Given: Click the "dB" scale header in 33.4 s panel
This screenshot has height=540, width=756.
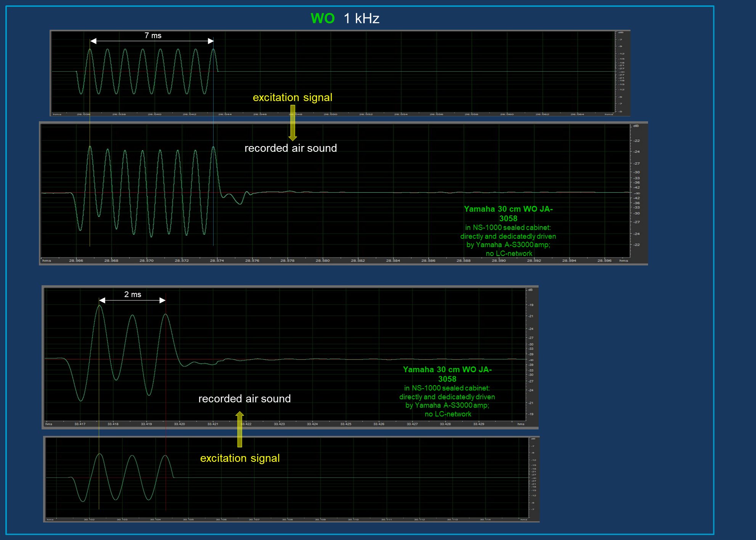Looking at the screenshot, I should pyautogui.click(x=530, y=290).
